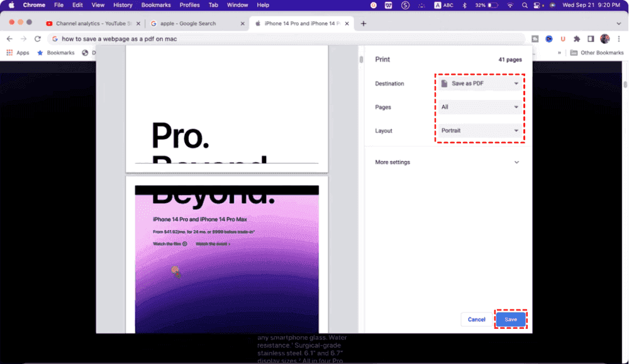Open the Tab menu
This screenshot has height=364, width=629.
(x=213, y=5)
